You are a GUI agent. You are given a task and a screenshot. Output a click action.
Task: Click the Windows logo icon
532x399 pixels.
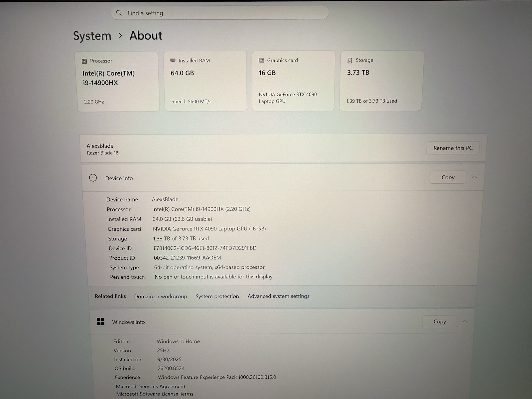(x=100, y=322)
